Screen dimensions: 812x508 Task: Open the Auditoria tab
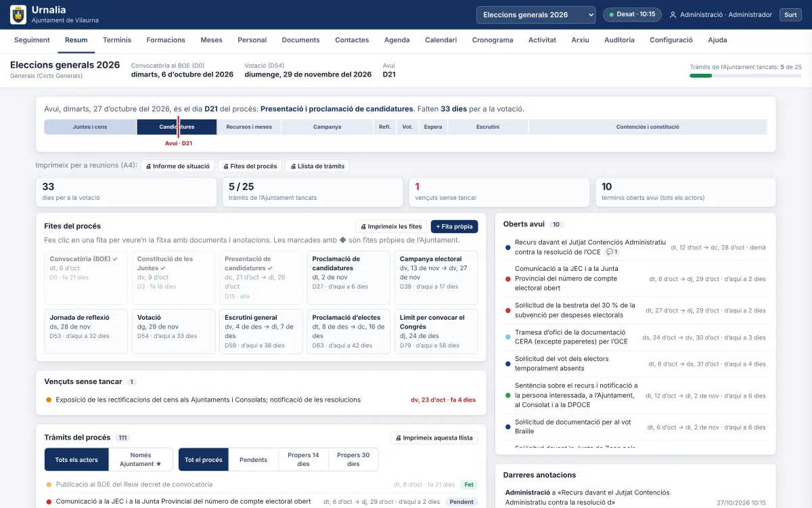click(619, 40)
